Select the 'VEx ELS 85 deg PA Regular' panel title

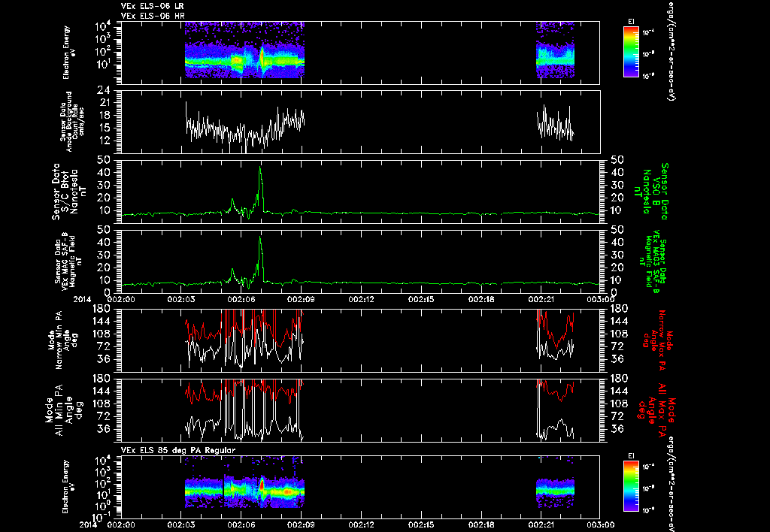tap(177, 450)
